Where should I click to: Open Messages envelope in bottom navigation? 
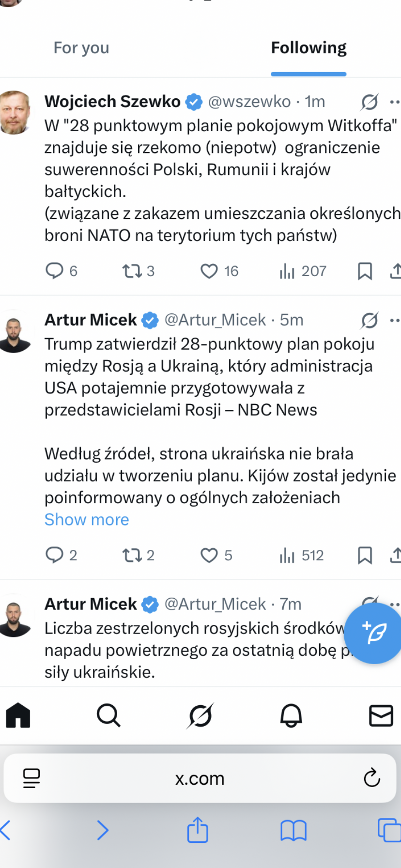(x=381, y=715)
